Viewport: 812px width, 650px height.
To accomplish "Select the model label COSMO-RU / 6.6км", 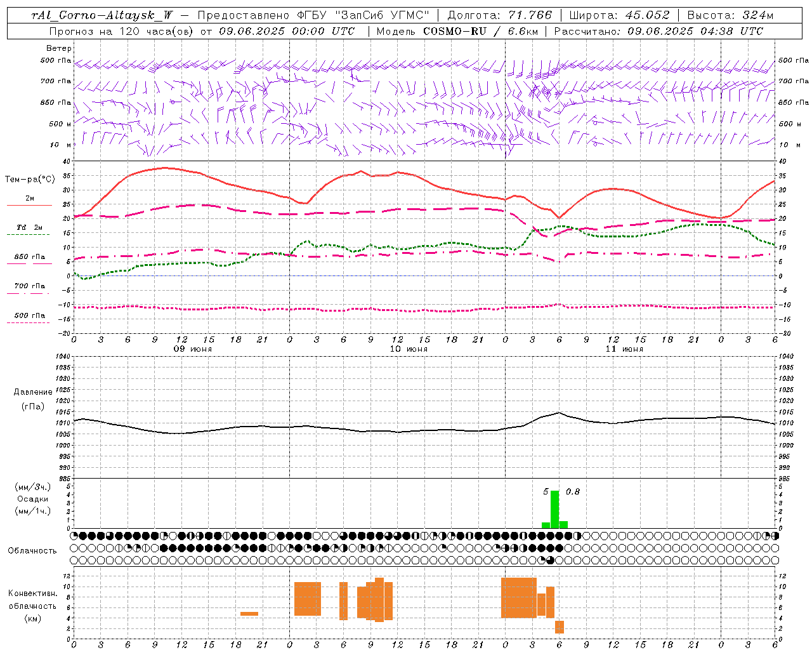I will click(x=481, y=31).
